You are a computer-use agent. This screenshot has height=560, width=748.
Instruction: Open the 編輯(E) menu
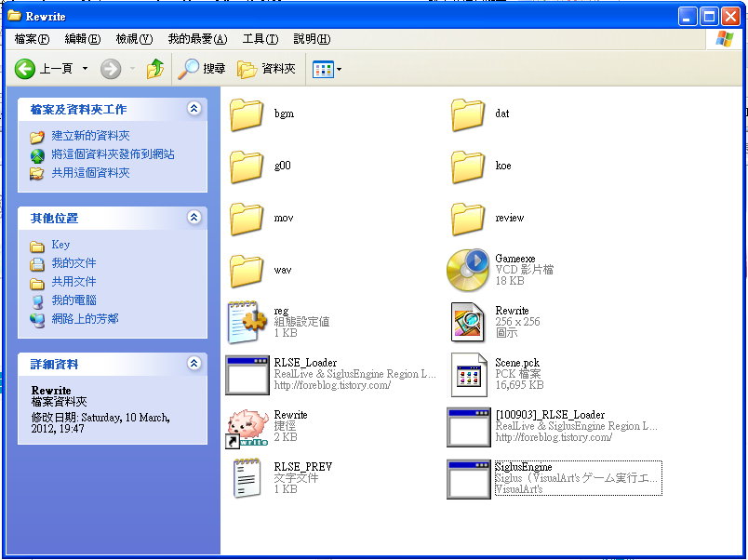pos(83,39)
